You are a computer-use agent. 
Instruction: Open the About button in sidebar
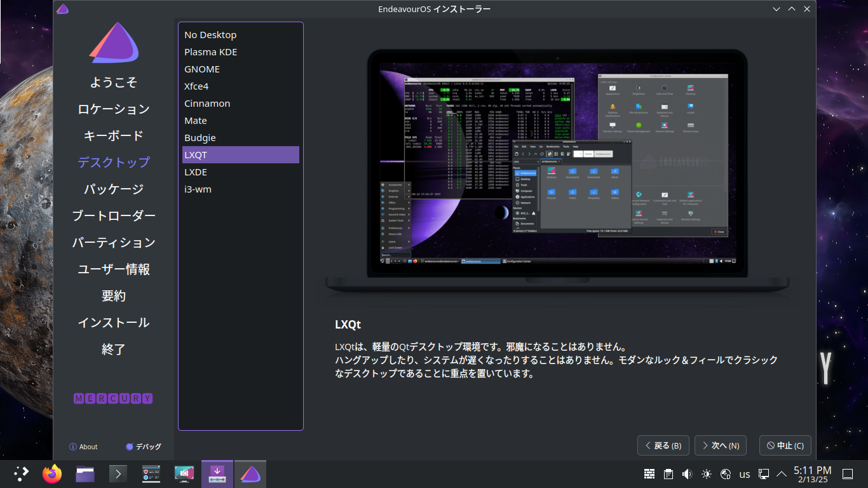[x=83, y=447]
